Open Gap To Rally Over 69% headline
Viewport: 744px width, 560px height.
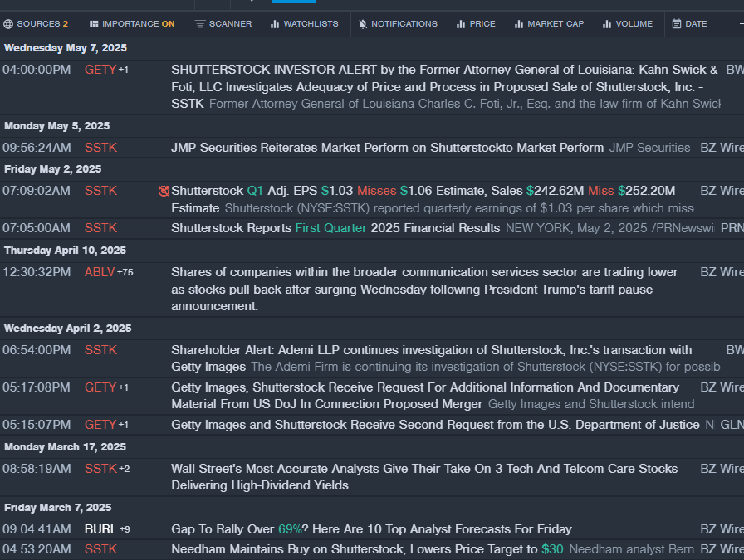(x=371, y=529)
